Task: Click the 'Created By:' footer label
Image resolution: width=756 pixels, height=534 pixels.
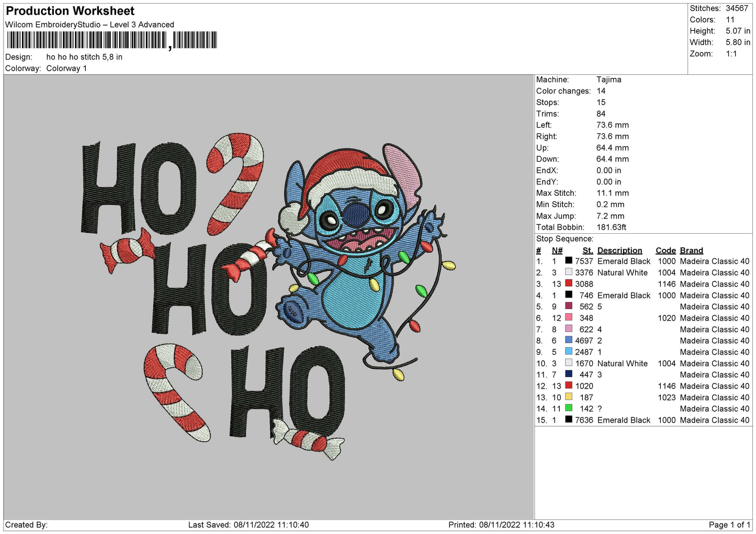Action: (26, 525)
